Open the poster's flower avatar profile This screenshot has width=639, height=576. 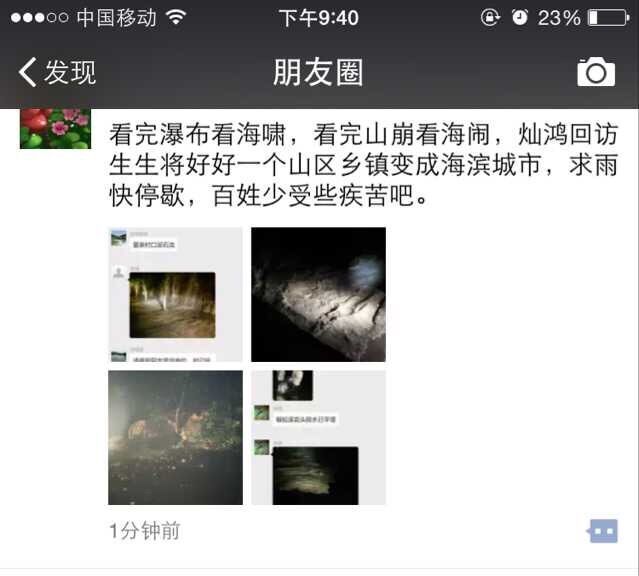coord(55,128)
